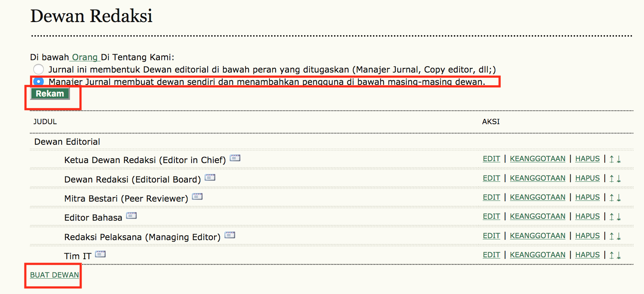Open Keanggotaan for Mitra Bestari
This screenshot has width=644, height=294.
537,197
